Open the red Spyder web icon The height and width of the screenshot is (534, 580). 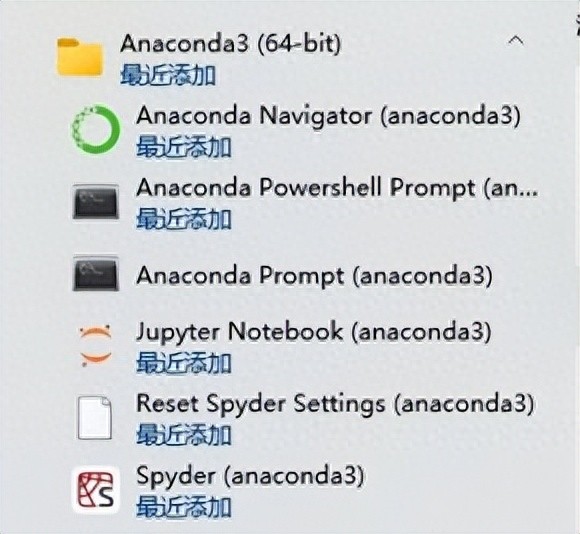tap(96, 490)
